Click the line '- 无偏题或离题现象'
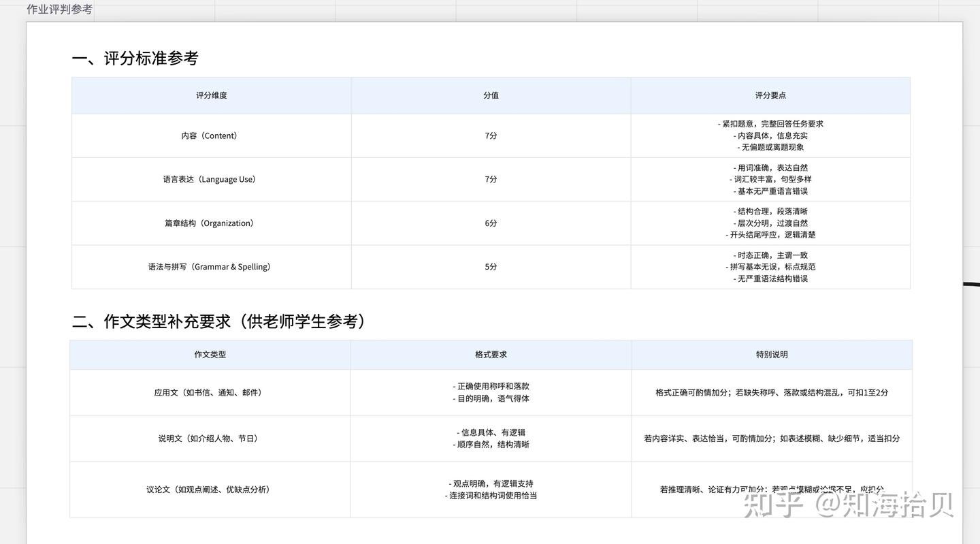The width and height of the screenshot is (980, 544). tap(770, 147)
